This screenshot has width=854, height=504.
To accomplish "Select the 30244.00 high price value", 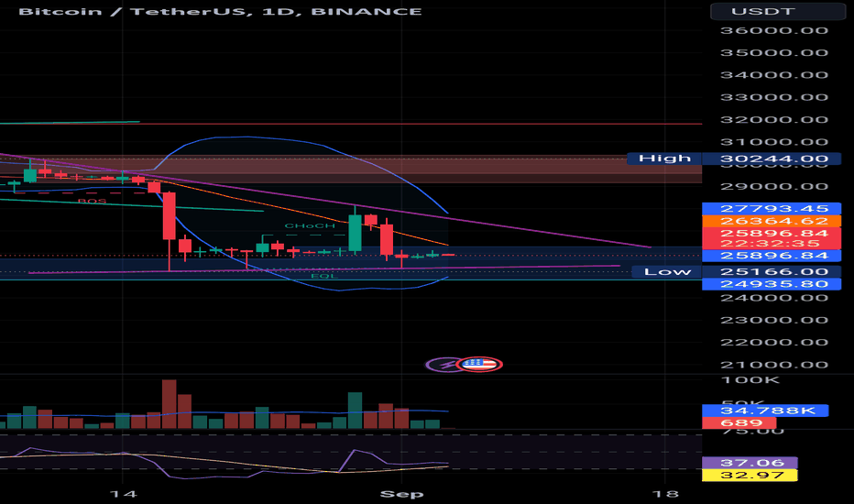I will click(773, 159).
